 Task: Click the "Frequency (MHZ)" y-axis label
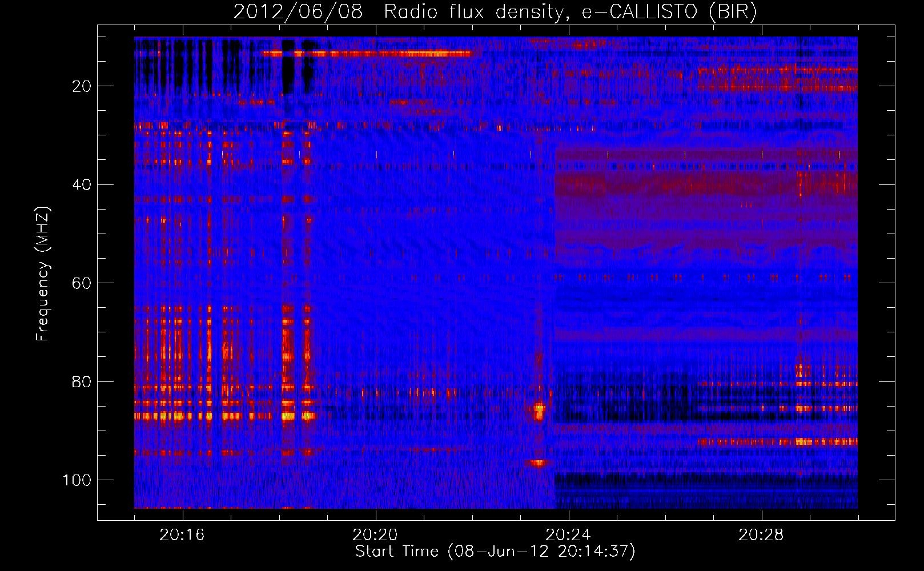[x=43, y=274]
